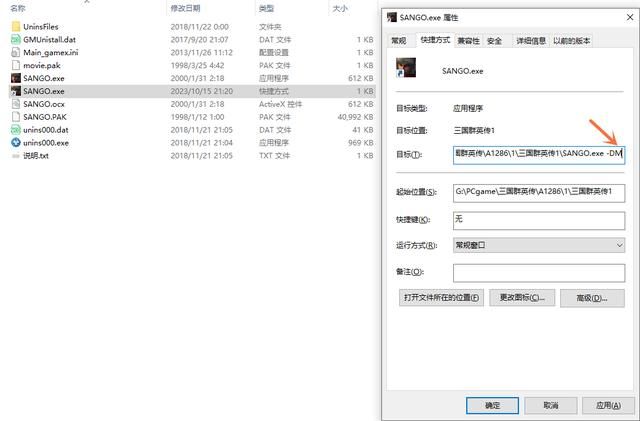Click the 说明.txt text file icon
Viewport: 640px width, 421px height.
(15, 156)
